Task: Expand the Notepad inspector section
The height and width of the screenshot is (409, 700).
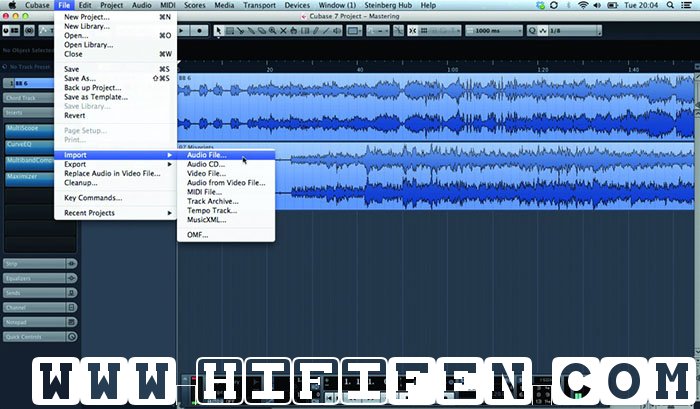Action: pyautogui.click(x=34, y=322)
